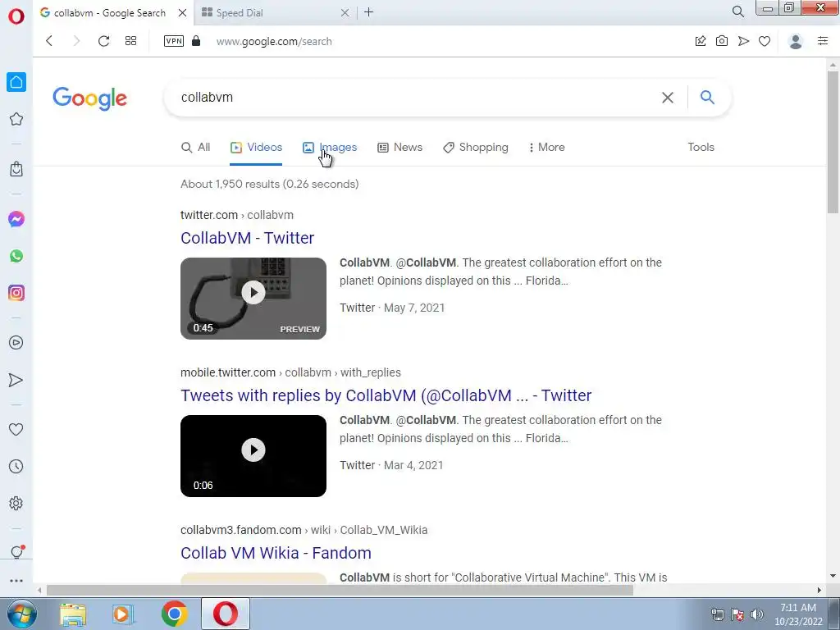Go to Opera sidebar Home icon
This screenshot has height=630, width=840.
point(16,82)
